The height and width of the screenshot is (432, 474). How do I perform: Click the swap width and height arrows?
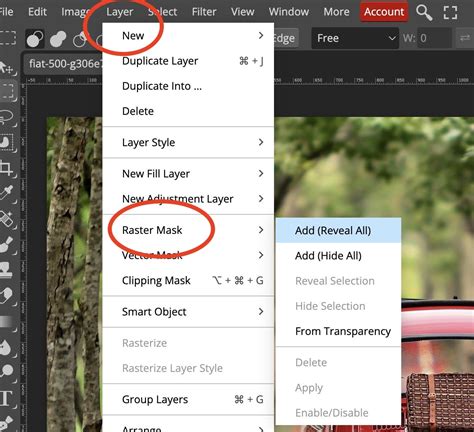point(465,38)
